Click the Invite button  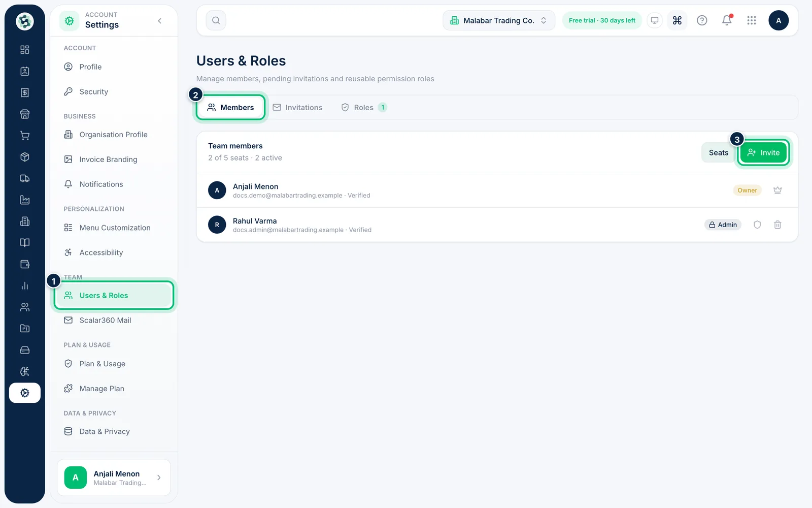763,152
